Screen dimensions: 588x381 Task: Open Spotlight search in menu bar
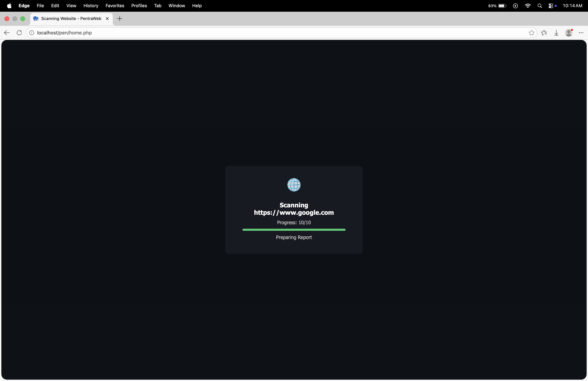(x=540, y=6)
